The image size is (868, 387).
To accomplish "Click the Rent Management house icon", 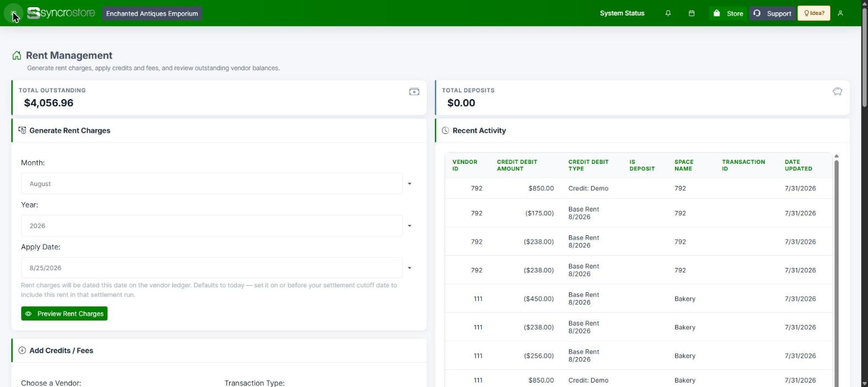I will click(x=17, y=55).
